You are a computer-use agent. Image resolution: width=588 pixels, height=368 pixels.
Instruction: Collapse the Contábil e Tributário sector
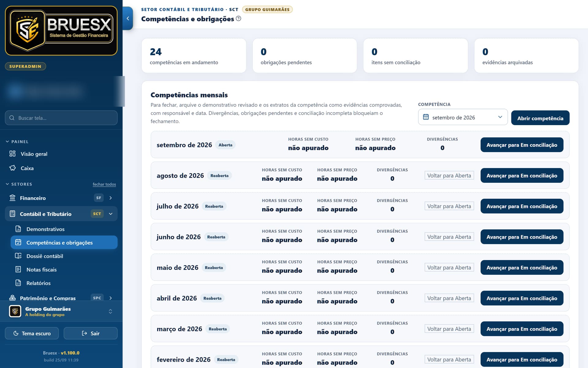111,214
